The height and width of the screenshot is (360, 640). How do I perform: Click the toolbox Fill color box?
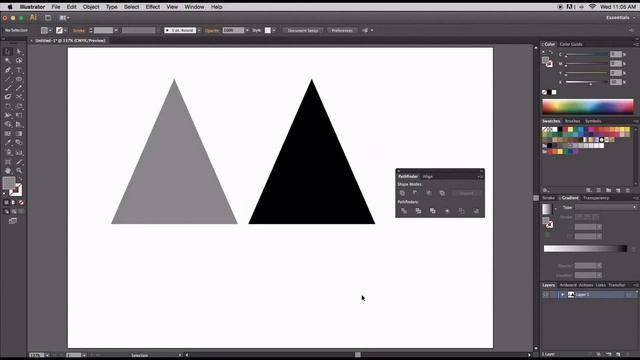tap(9, 182)
